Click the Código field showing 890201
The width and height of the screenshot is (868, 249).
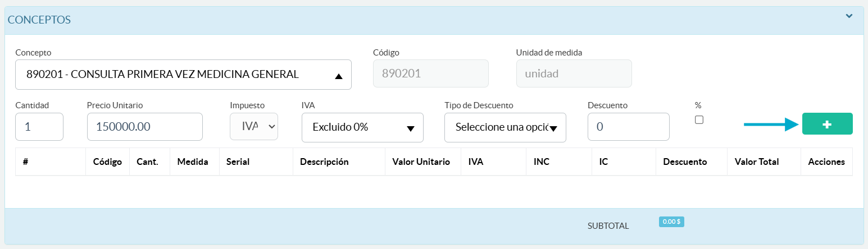(x=430, y=73)
